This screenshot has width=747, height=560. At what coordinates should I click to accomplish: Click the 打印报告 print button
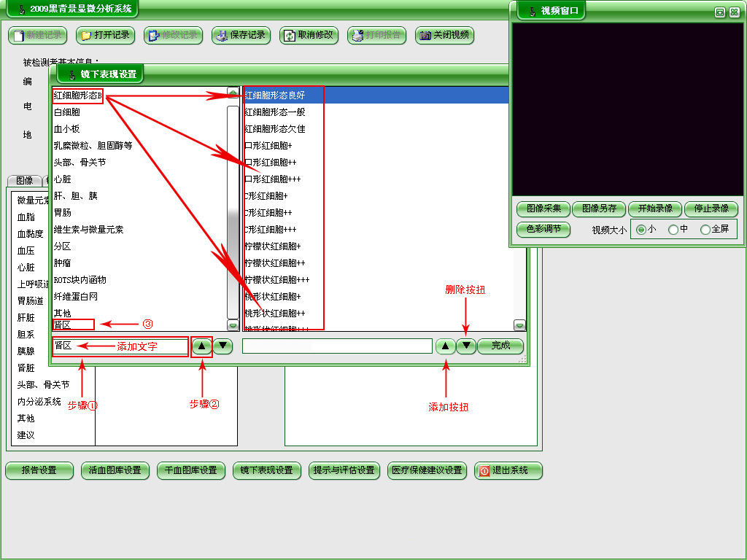tap(376, 35)
